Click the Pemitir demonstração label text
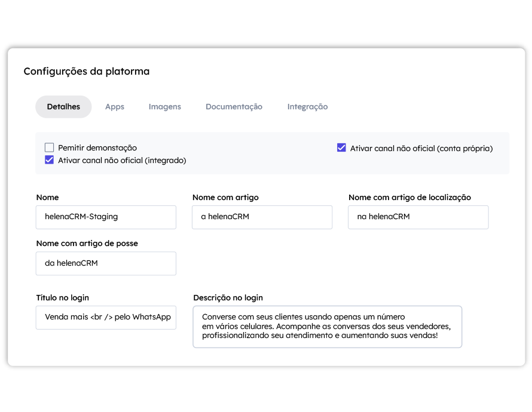532x412 pixels. click(x=97, y=147)
